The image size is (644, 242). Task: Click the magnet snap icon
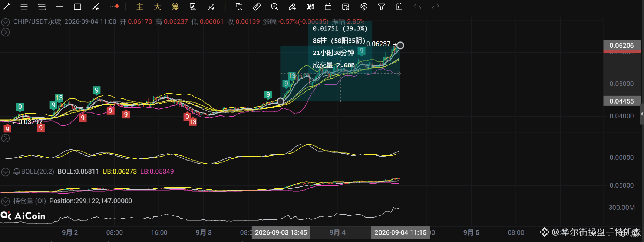(x=364, y=7)
